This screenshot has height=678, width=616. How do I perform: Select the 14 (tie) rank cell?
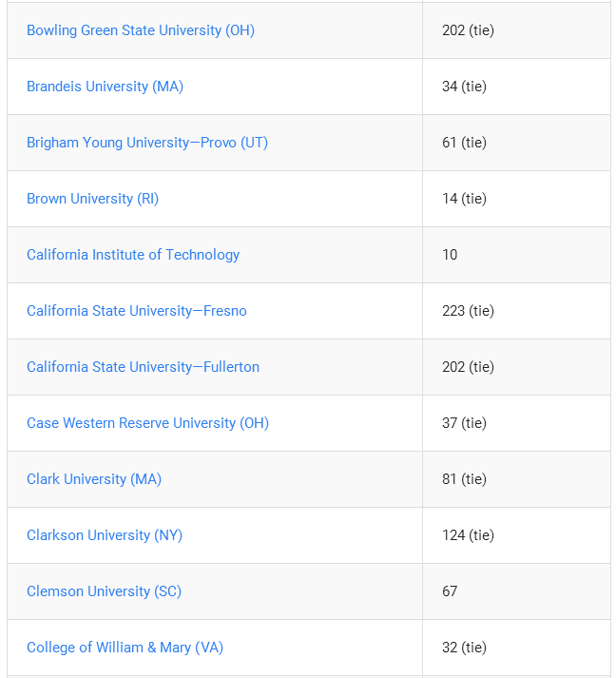516,199
